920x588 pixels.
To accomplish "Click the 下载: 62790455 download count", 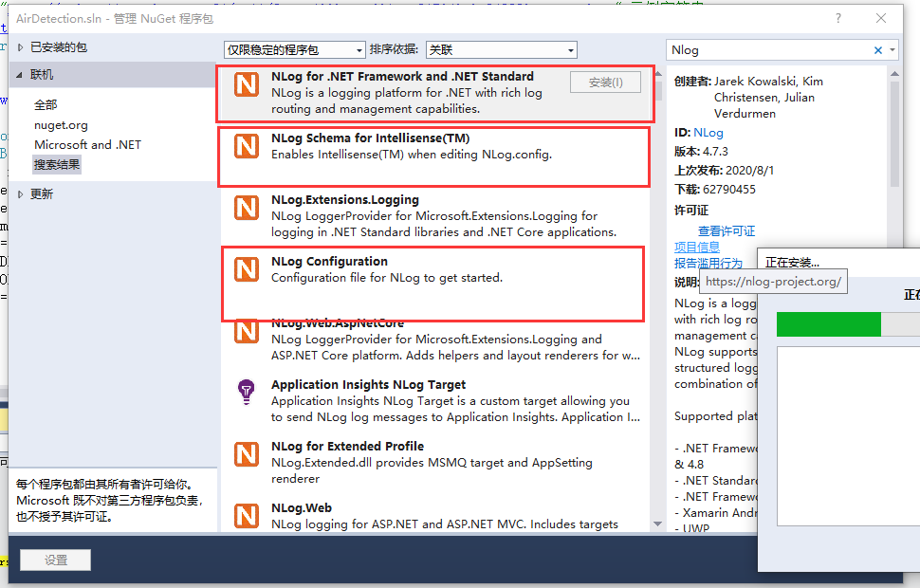I will pos(714,189).
